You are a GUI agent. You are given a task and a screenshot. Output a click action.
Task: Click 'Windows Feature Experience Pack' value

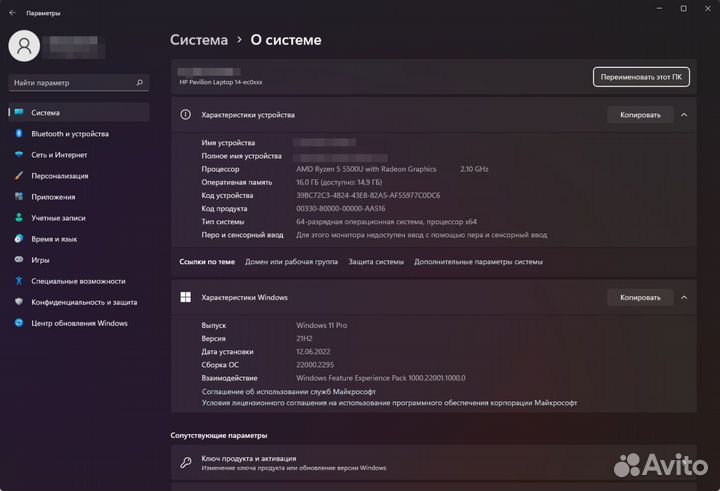click(x=381, y=378)
